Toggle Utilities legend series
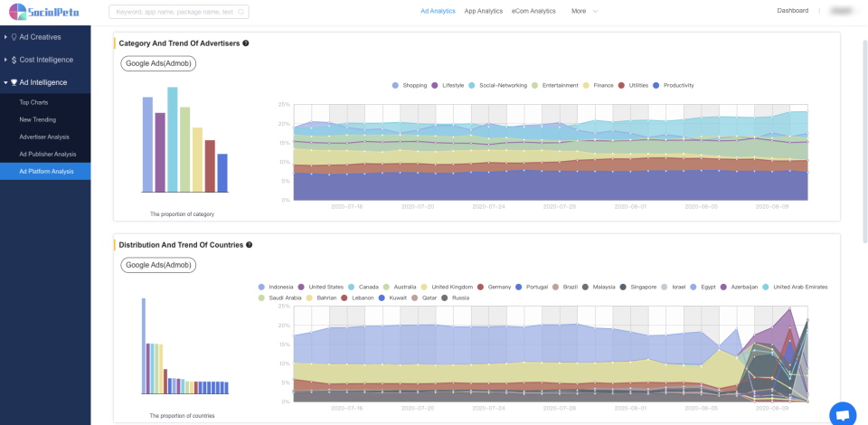 pos(633,85)
